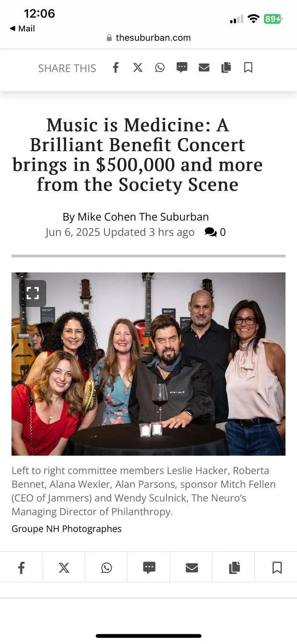
Task: Share article on Facebook from top bar
Action: 115,68
